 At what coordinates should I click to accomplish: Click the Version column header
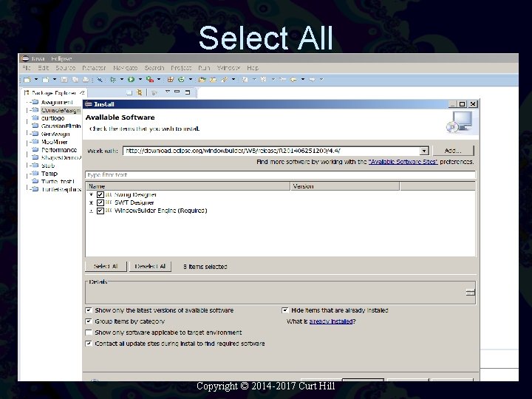pos(345,186)
